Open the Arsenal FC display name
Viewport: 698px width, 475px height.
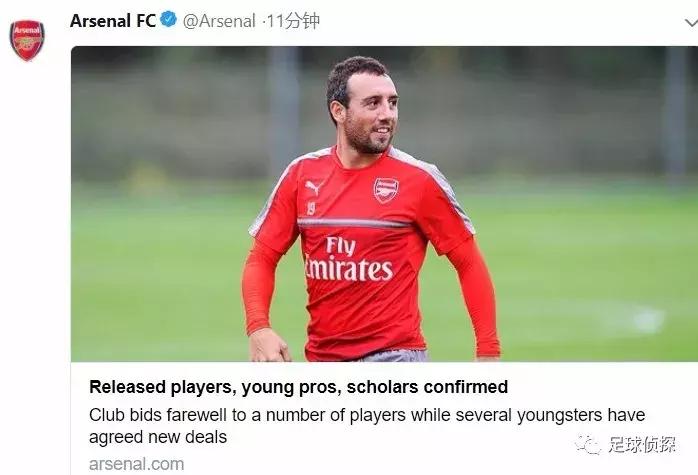tap(113, 20)
